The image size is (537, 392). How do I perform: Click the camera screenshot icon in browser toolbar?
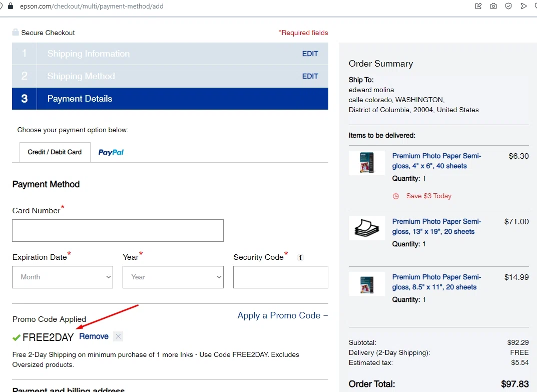493,6
